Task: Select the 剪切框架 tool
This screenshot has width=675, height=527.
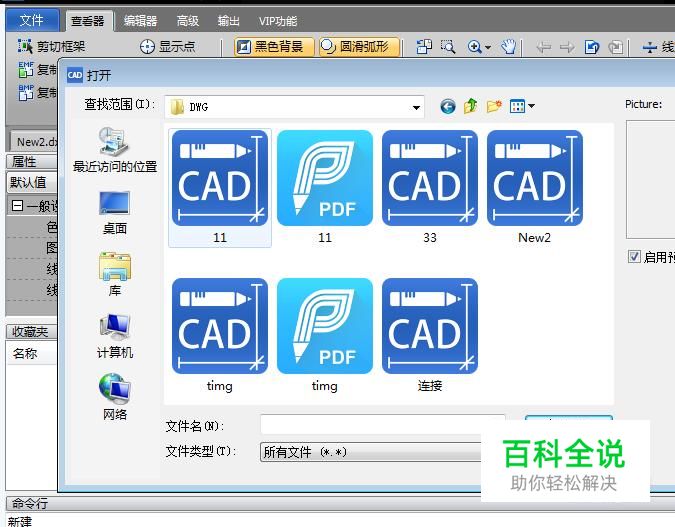Action: [x=52, y=46]
